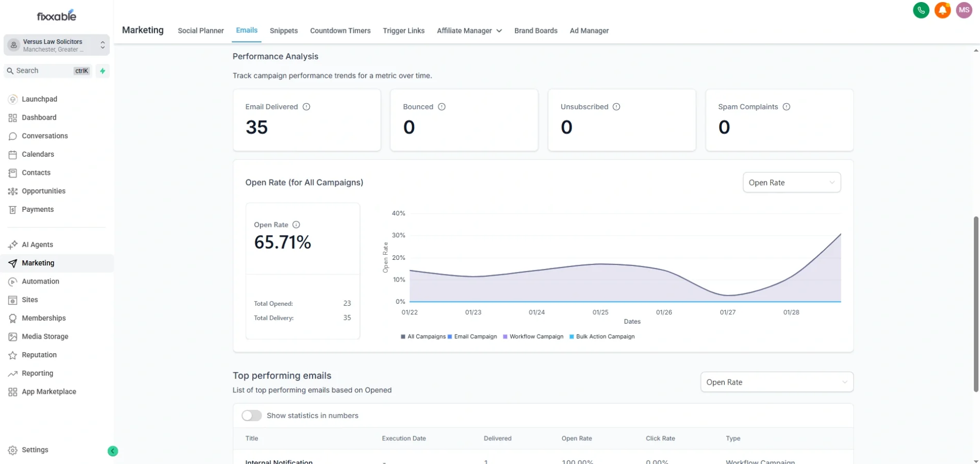Open the Reporting section

(37, 373)
